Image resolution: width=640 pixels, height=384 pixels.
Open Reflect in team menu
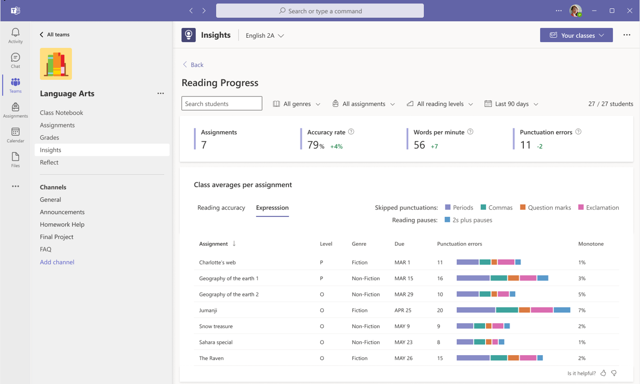click(49, 162)
